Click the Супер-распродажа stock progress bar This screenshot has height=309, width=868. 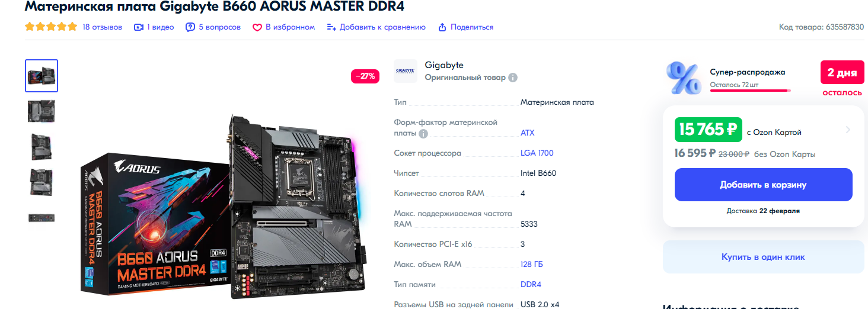click(x=750, y=91)
